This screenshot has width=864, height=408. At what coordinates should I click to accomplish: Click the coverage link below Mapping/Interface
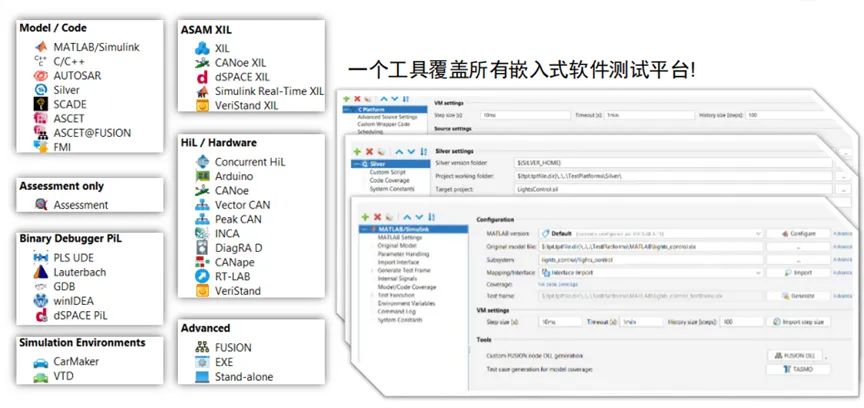point(558,284)
